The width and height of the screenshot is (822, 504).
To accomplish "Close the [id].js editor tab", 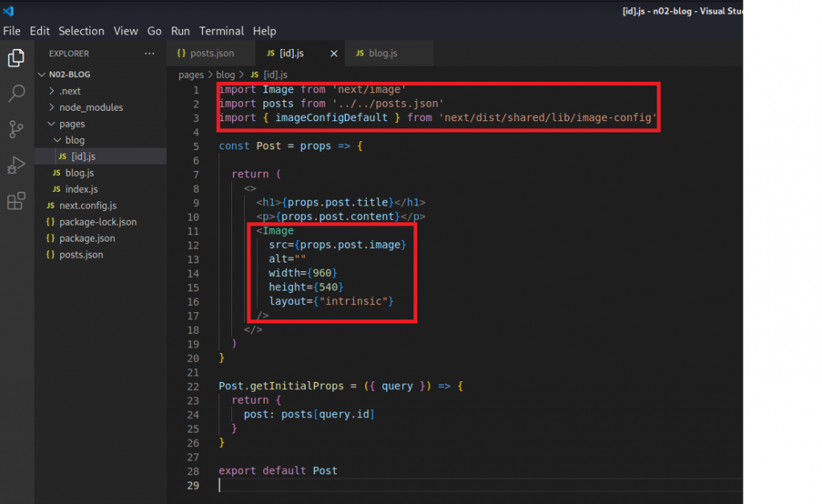I will pos(334,54).
